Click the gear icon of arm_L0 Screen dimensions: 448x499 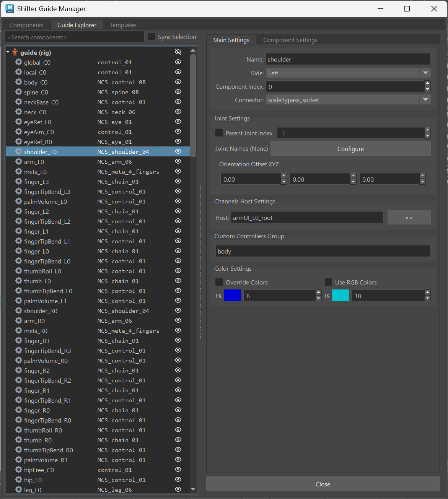pyautogui.click(x=18, y=161)
